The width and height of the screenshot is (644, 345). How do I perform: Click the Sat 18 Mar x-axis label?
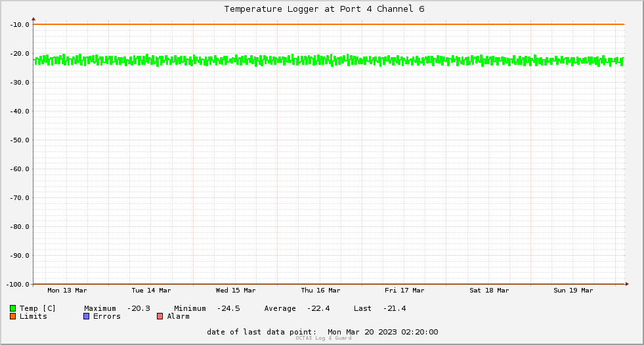[x=489, y=291]
